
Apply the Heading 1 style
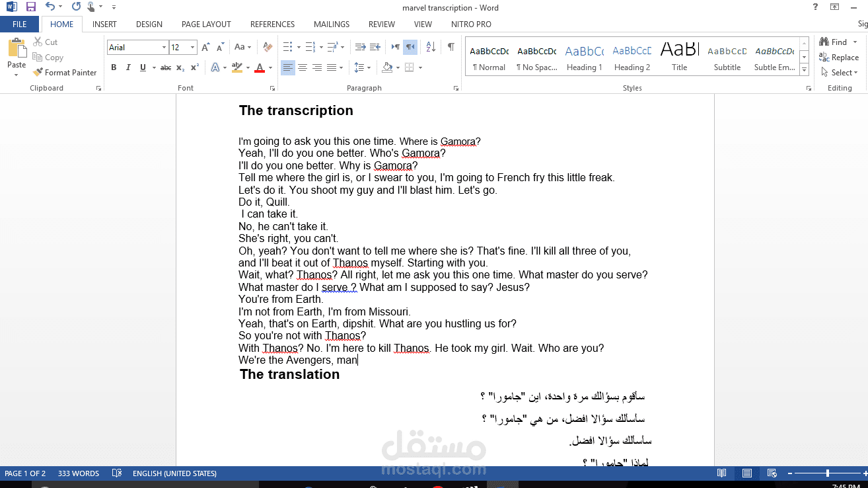(585, 57)
